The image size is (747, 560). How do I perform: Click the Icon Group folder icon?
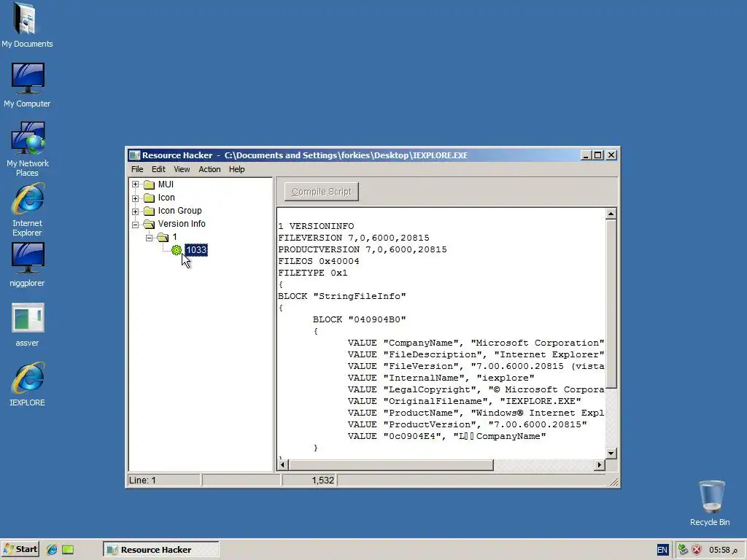coord(149,211)
